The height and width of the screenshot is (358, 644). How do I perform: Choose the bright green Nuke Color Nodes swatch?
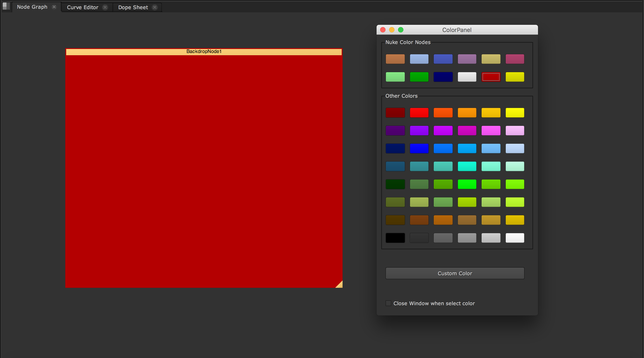click(x=419, y=77)
